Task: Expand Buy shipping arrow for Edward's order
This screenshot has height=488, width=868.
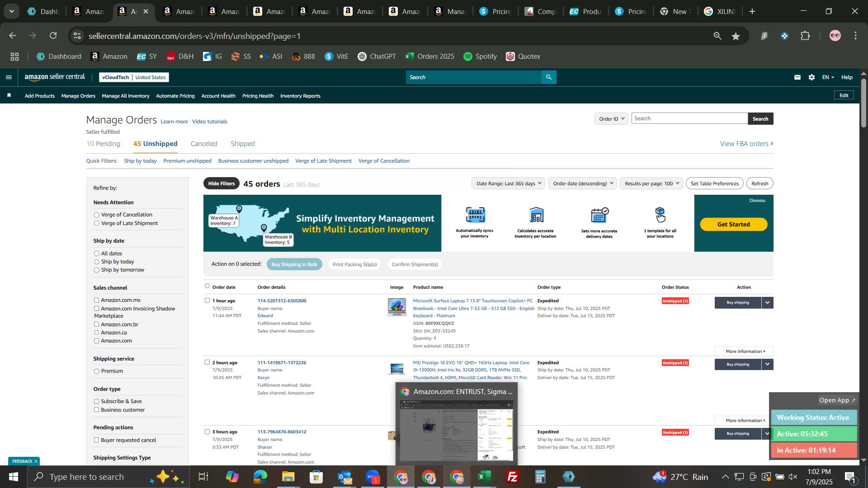Action: coord(768,303)
